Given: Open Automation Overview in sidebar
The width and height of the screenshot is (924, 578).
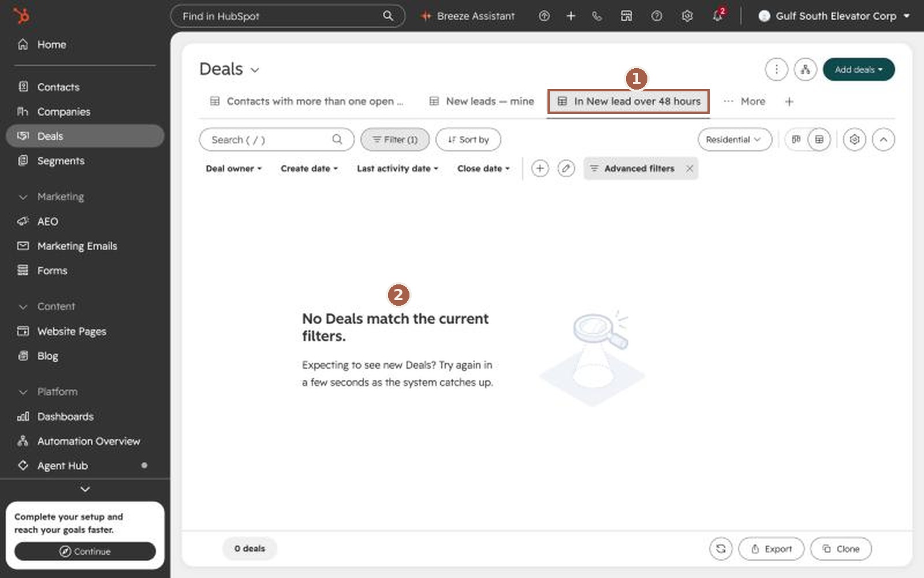Looking at the screenshot, I should coord(85,441).
